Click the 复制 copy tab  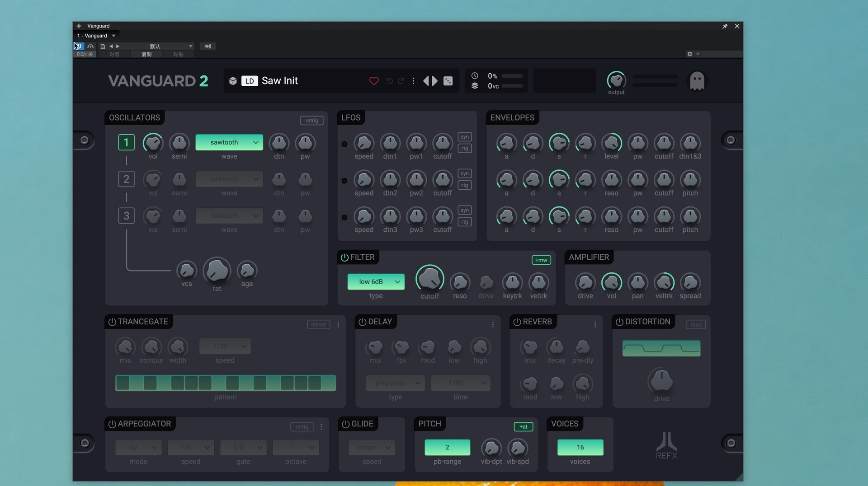[146, 54]
